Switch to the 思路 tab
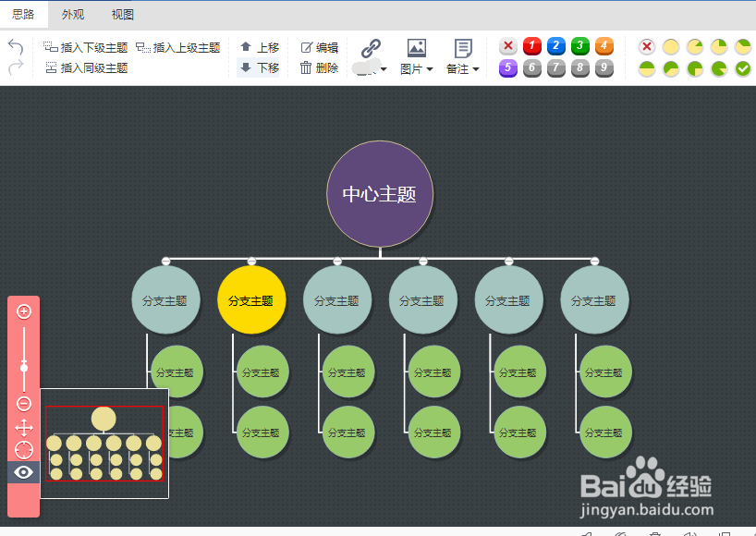Viewport: 756px width, 536px height. click(24, 15)
